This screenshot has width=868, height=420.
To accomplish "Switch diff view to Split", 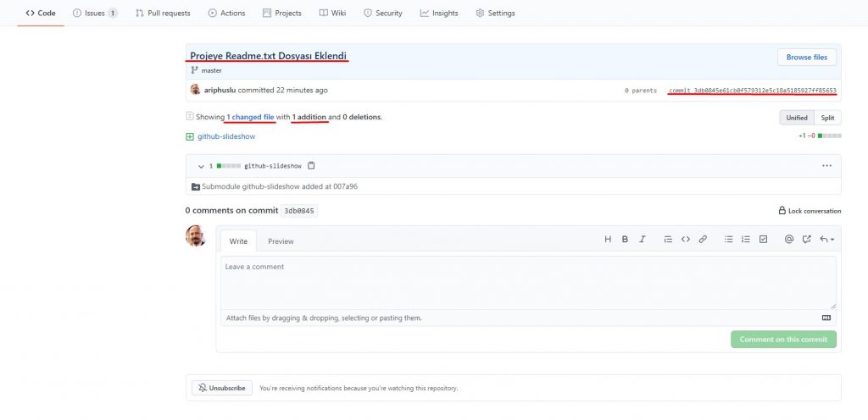I will click(827, 118).
